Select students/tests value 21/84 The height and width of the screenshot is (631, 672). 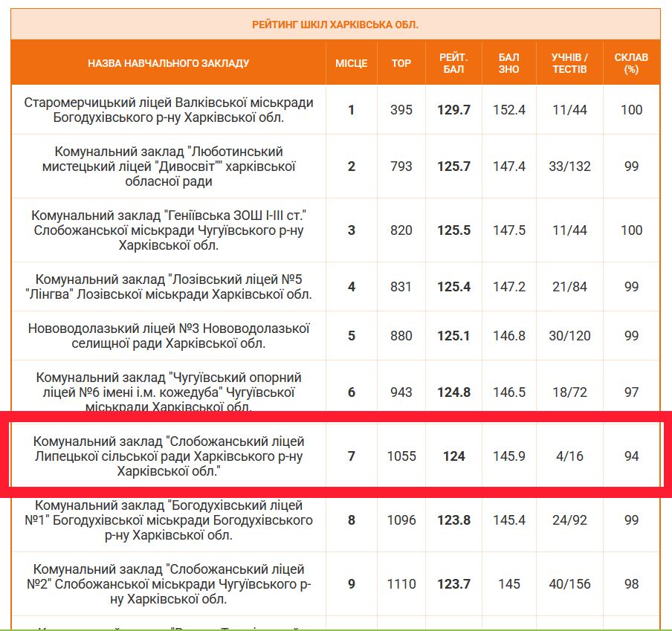[569, 287]
